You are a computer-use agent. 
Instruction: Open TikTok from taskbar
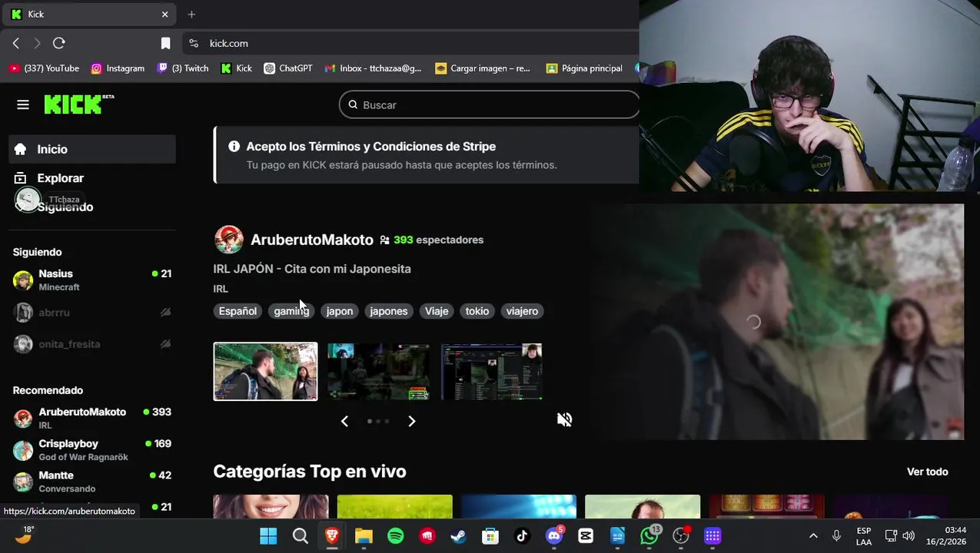pos(522,536)
